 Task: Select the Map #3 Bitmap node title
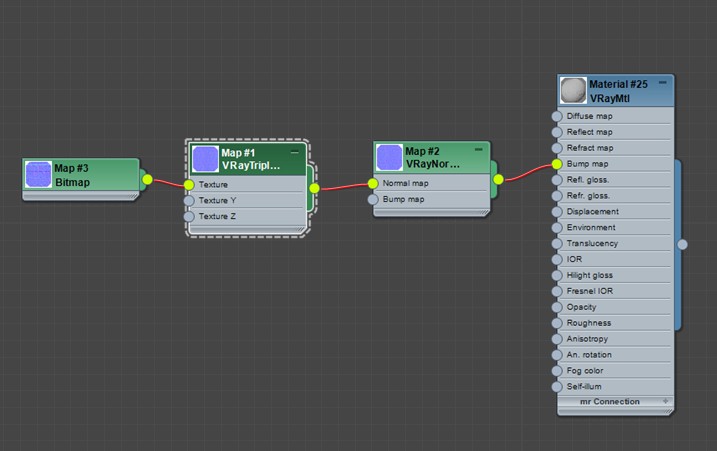pyautogui.click(x=72, y=175)
